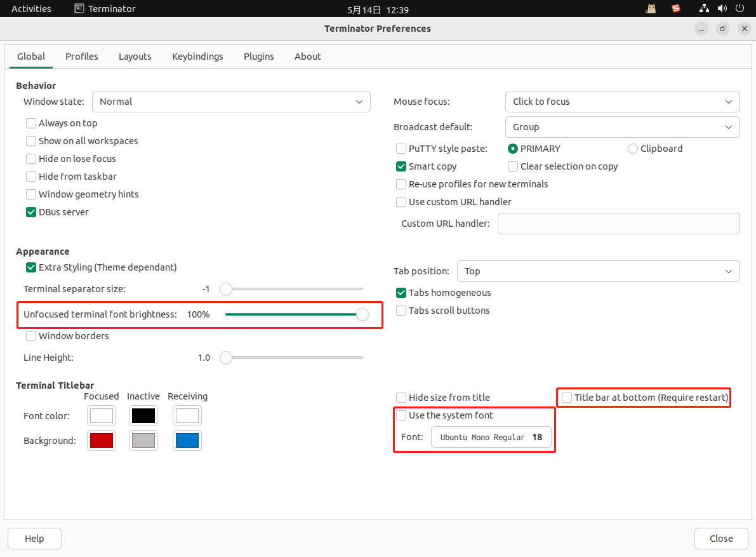Open the Ubuntu Mono Regular font chooser
This screenshot has height=557, width=756.
click(x=491, y=438)
